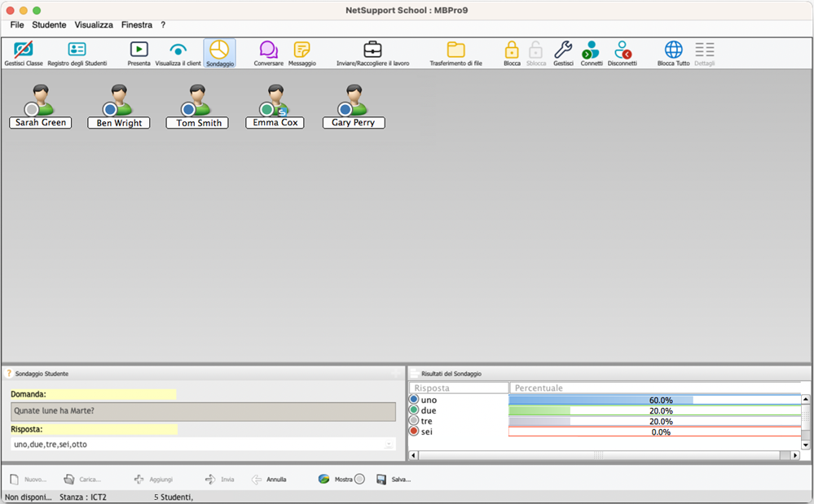Click Stanza : ICT2 in status bar
Screen dimensions: 814x504
83,497
